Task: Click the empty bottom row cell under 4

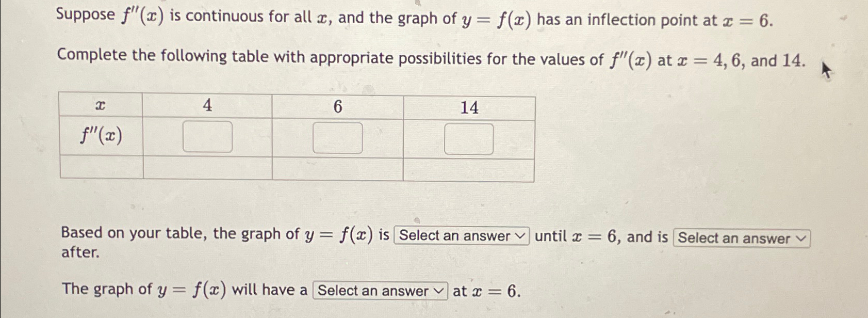Action: pos(208,169)
